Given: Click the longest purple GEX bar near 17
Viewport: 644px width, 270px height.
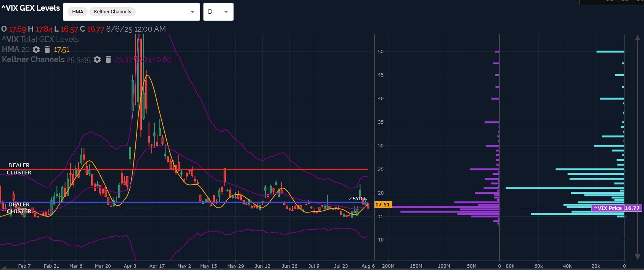Looking at the screenshot, I should click(445, 207).
